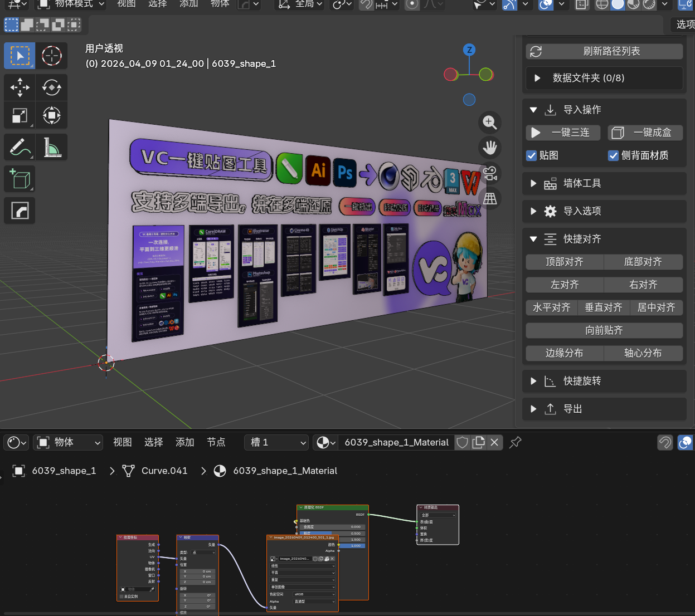
Task: Click the blue value slider in BSDF node
Action: (x=351, y=546)
